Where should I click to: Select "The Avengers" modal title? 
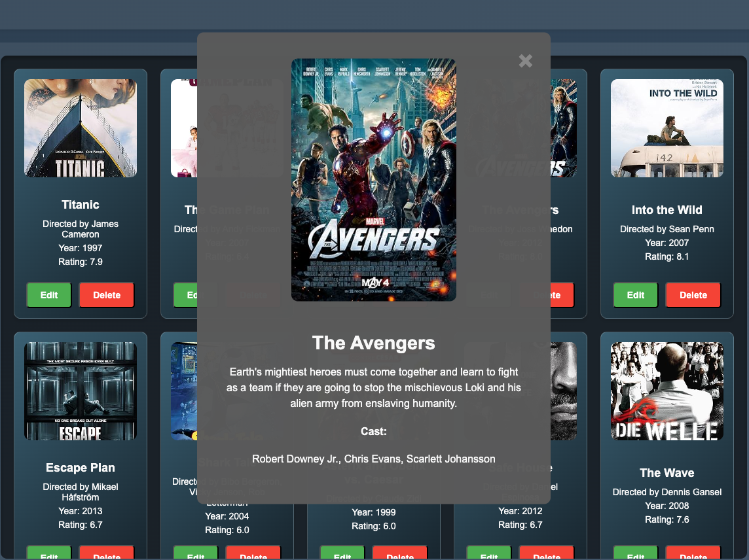click(x=374, y=343)
